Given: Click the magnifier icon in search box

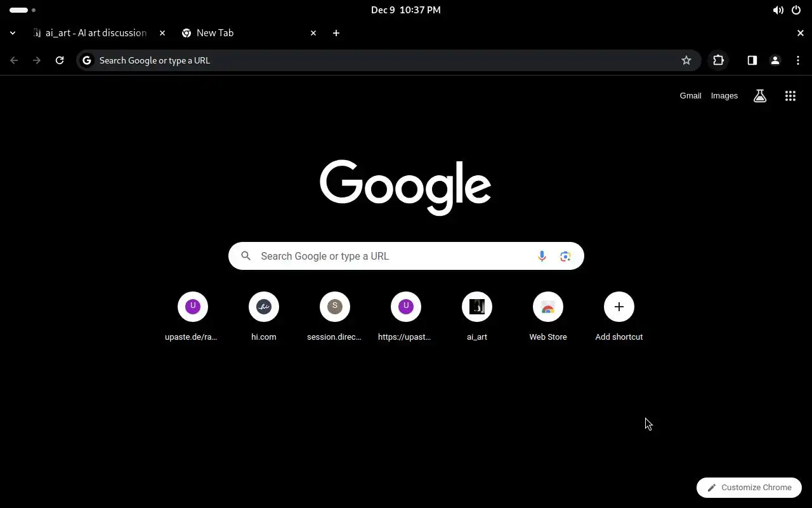Looking at the screenshot, I should pyautogui.click(x=246, y=256).
